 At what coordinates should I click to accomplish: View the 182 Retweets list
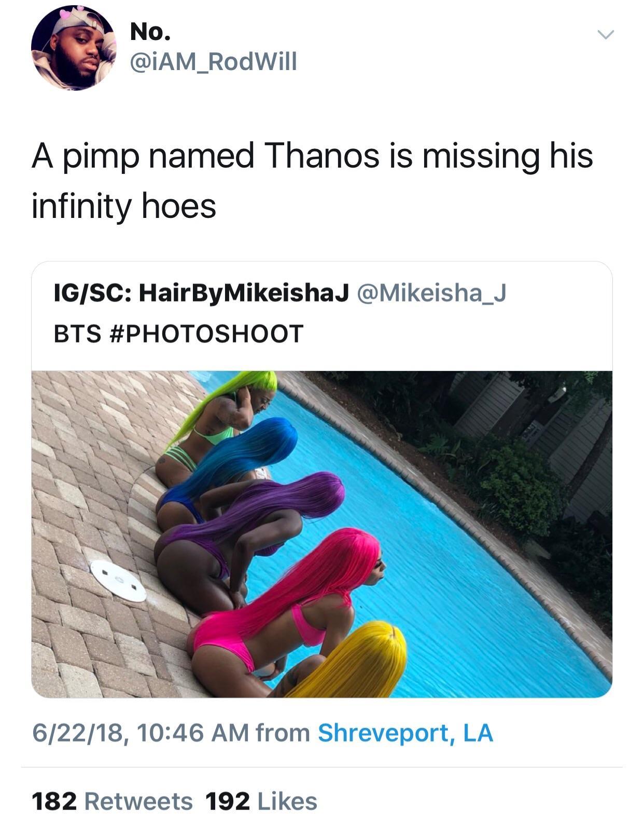pos(112,801)
